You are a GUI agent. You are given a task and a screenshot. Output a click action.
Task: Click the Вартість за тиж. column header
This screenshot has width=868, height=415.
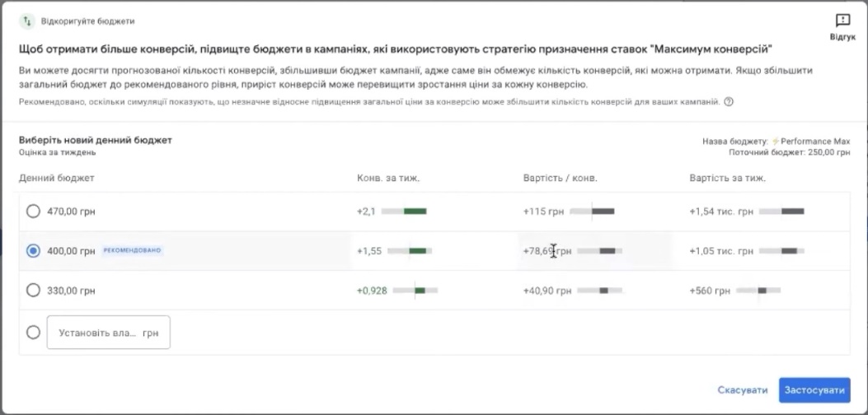(x=727, y=178)
